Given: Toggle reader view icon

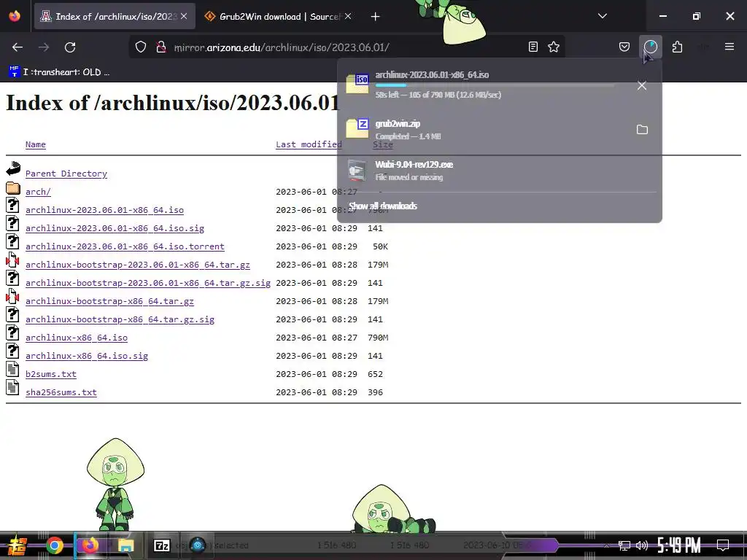Looking at the screenshot, I should pos(533,47).
